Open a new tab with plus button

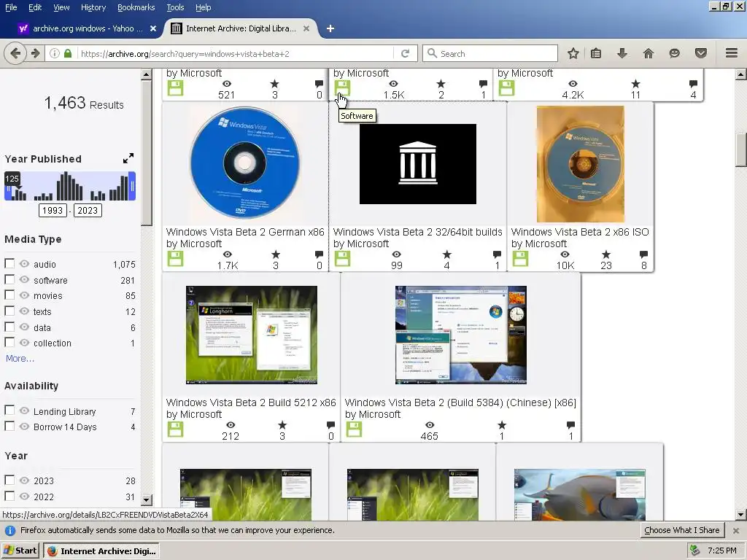pos(330,28)
